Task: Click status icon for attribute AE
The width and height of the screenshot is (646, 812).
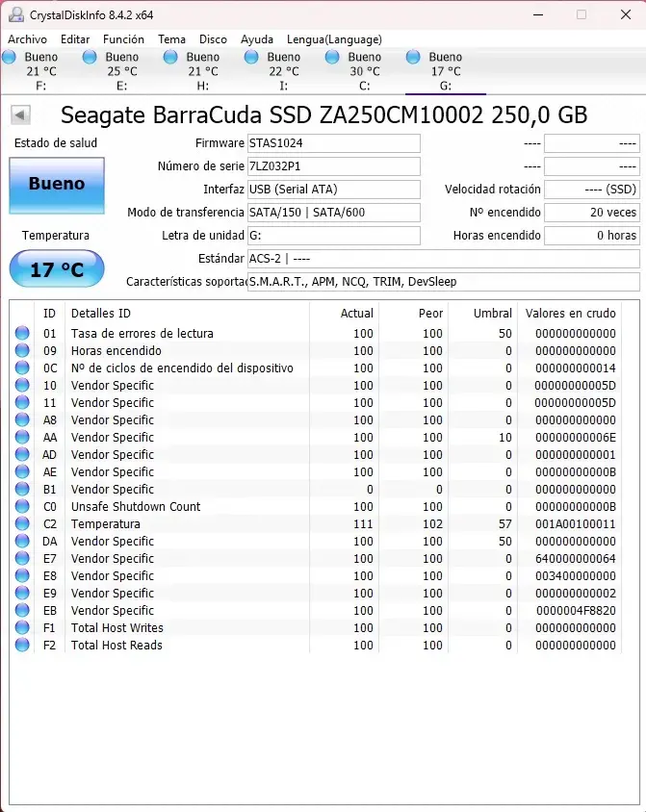Action: pos(22,471)
